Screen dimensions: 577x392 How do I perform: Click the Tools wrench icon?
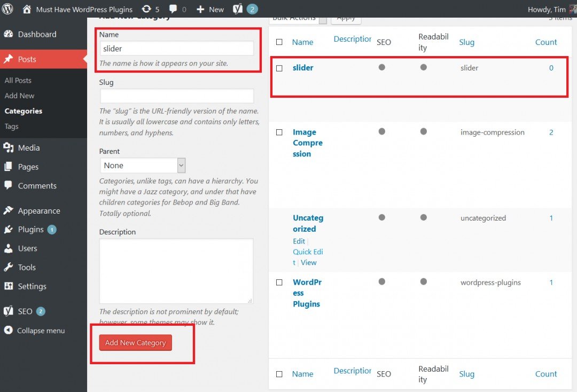9,267
